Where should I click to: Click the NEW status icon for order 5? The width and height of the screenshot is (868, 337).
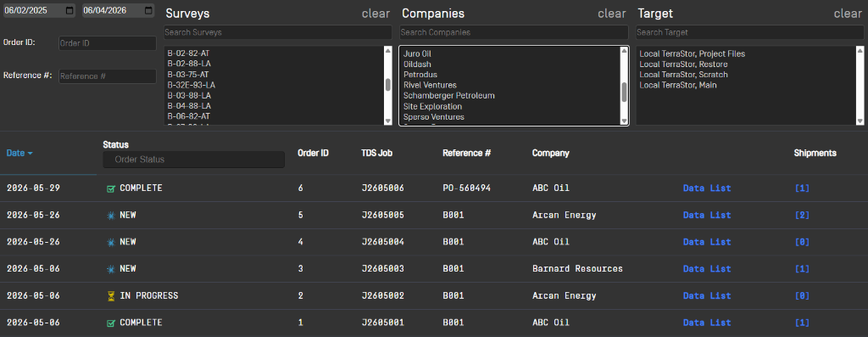111,215
